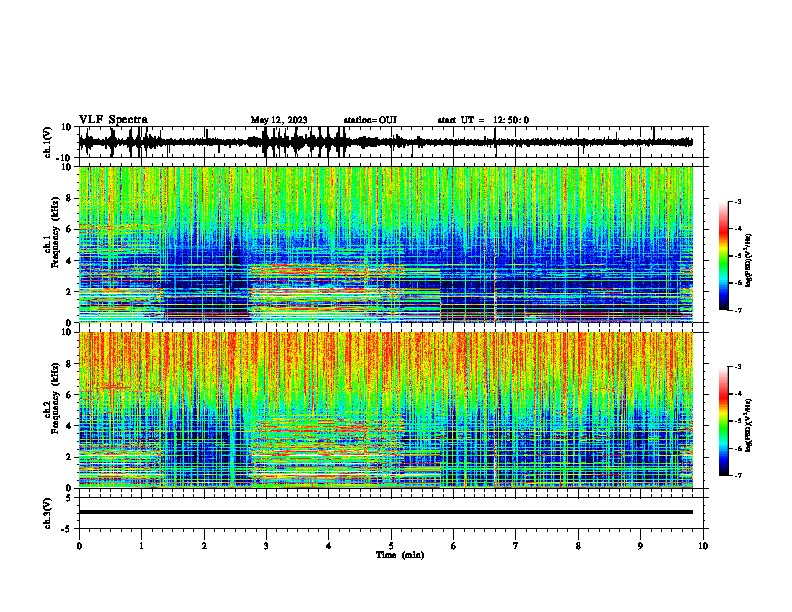This screenshot has height=612, width=792.
Task: Click the ch.1 waveform trace panel
Action: pyautogui.click(x=393, y=142)
